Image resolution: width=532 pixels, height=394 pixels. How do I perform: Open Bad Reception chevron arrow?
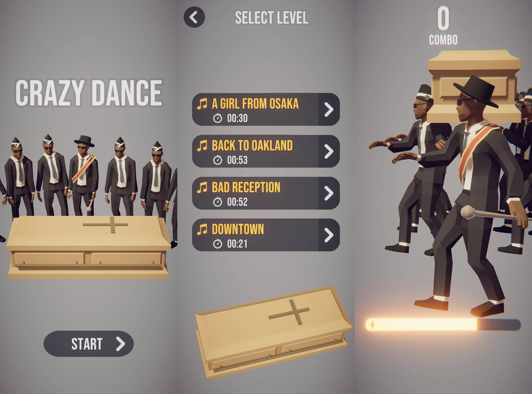(329, 193)
